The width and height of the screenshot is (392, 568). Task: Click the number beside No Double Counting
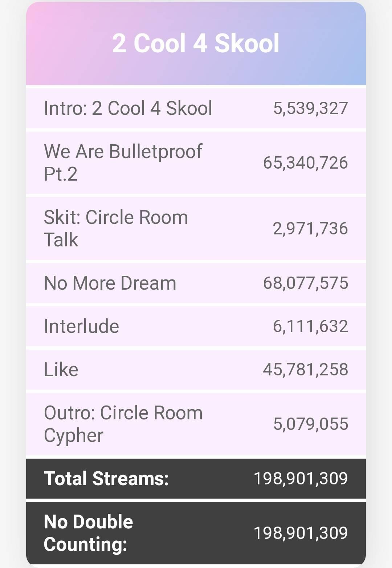click(x=301, y=533)
